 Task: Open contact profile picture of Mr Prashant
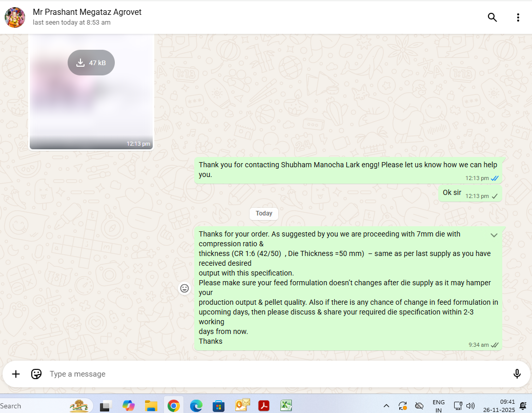(x=15, y=17)
